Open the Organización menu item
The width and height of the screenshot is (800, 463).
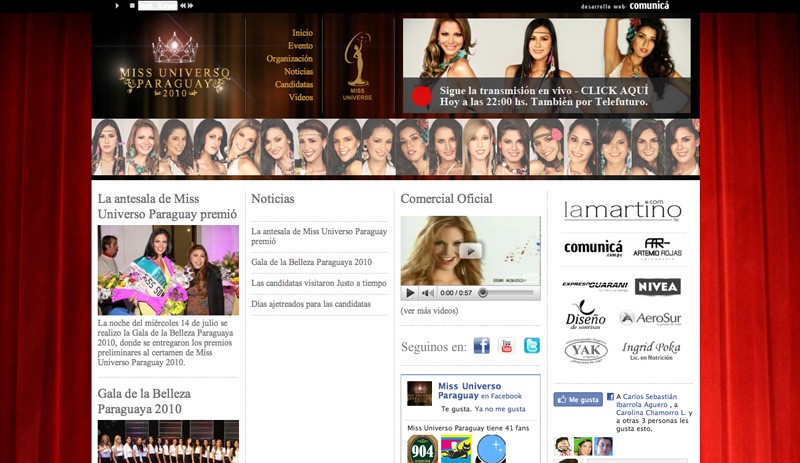tap(289, 59)
